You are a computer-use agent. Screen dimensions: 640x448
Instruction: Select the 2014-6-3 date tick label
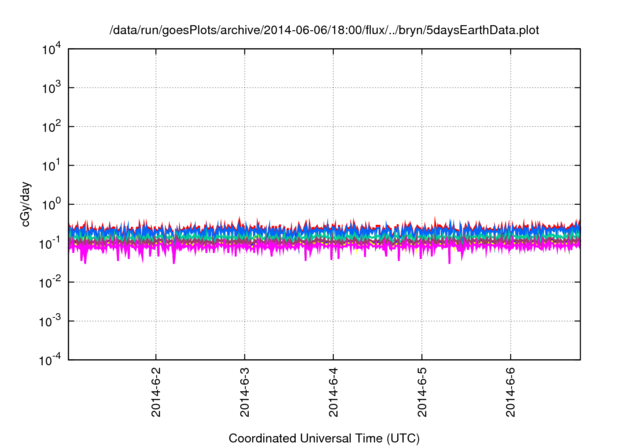[244, 392]
